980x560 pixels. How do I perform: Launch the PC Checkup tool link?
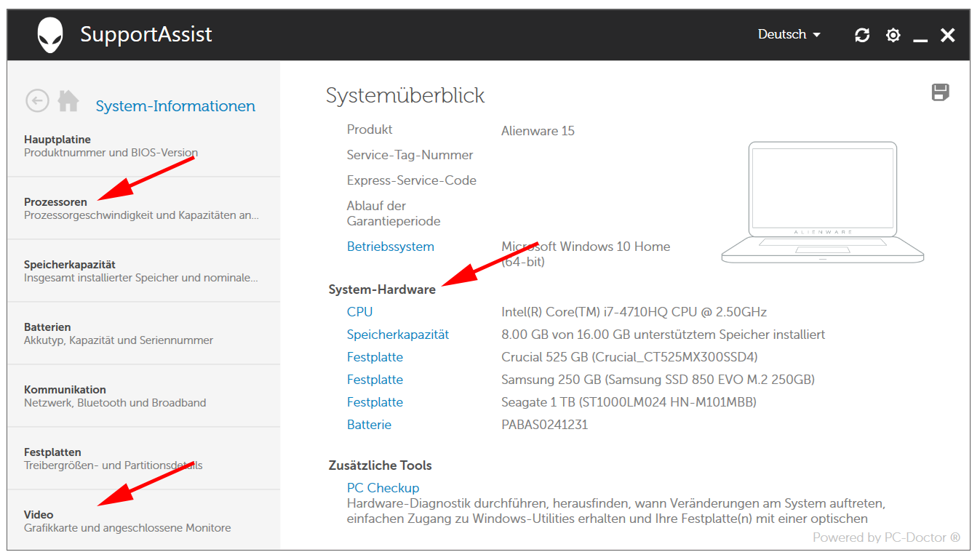(x=383, y=488)
